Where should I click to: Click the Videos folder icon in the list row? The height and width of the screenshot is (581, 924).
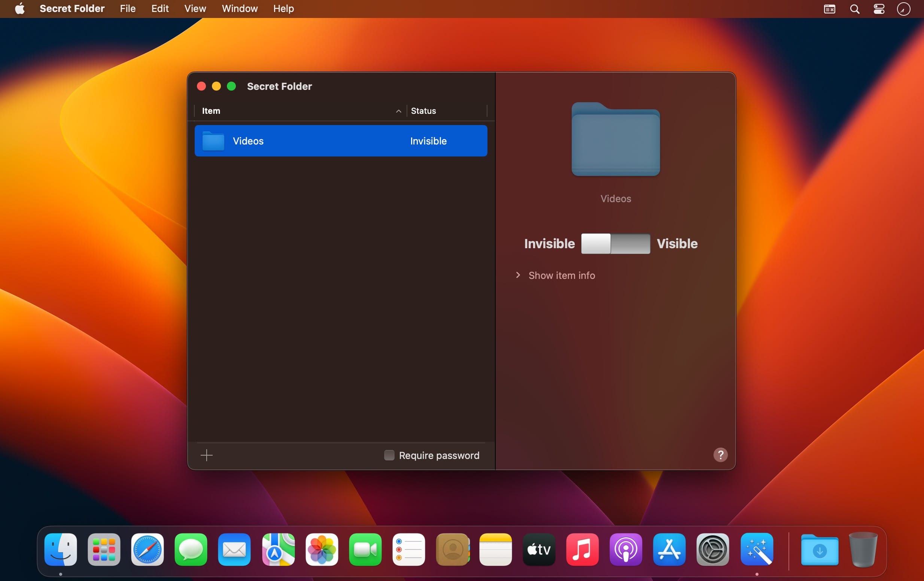click(213, 141)
